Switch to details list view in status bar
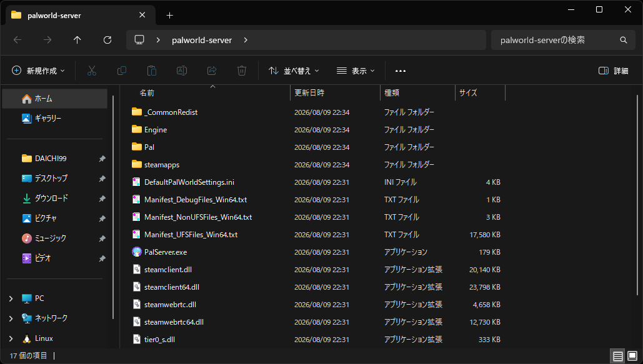 tap(617, 356)
